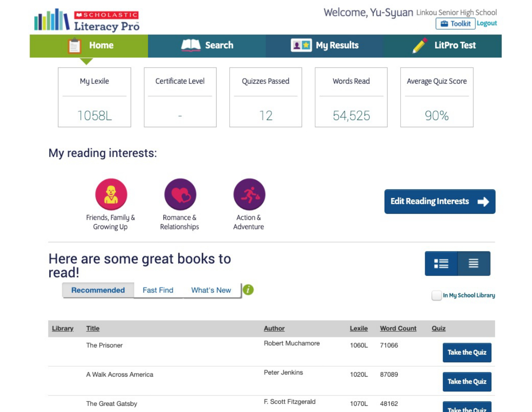This screenshot has width=532, height=412.
Task: Click the great books to read heading
Action: click(140, 265)
